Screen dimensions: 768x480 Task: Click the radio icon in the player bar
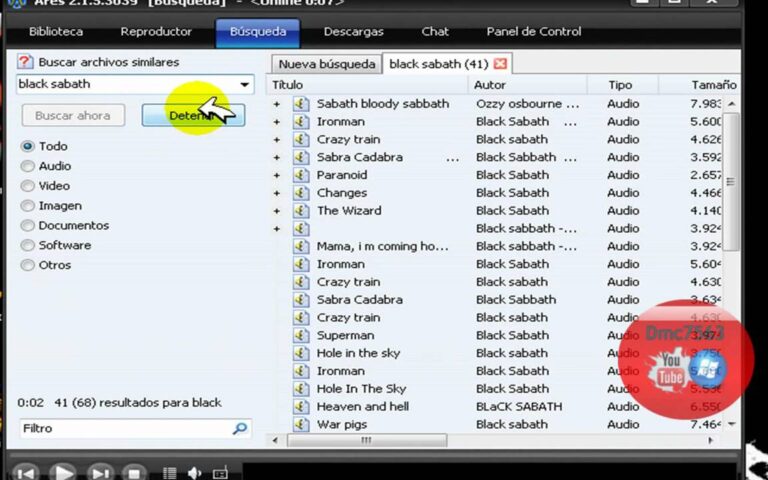coord(220,472)
